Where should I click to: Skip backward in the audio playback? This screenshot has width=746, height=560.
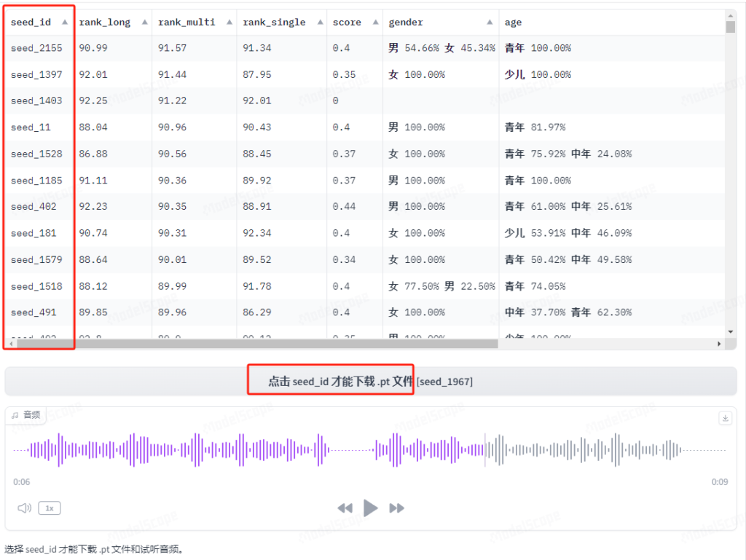pos(345,508)
